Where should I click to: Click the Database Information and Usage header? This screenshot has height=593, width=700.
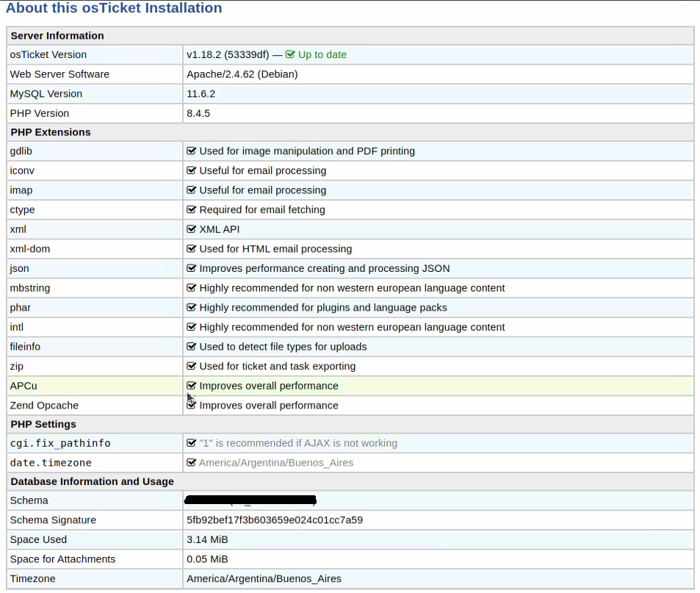click(x=92, y=481)
